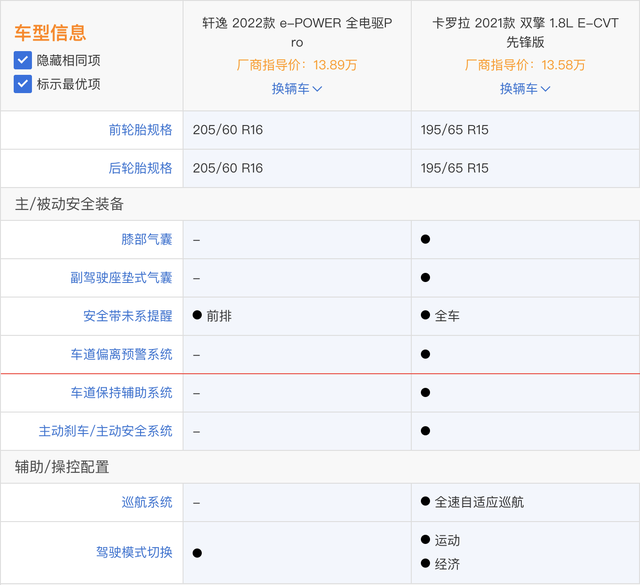Click the 辅助/操控配置 section header

pyautogui.click(x=62, y=467)
